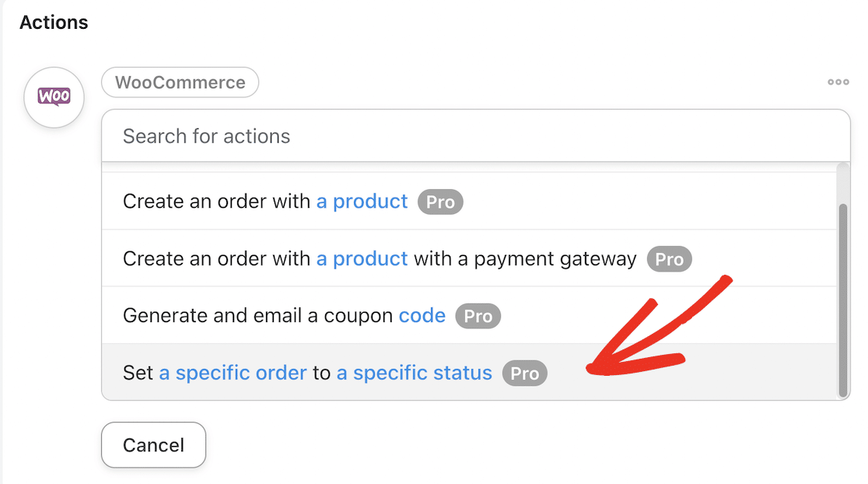Click the Actions section heading
868x484 pixels.
54,23
